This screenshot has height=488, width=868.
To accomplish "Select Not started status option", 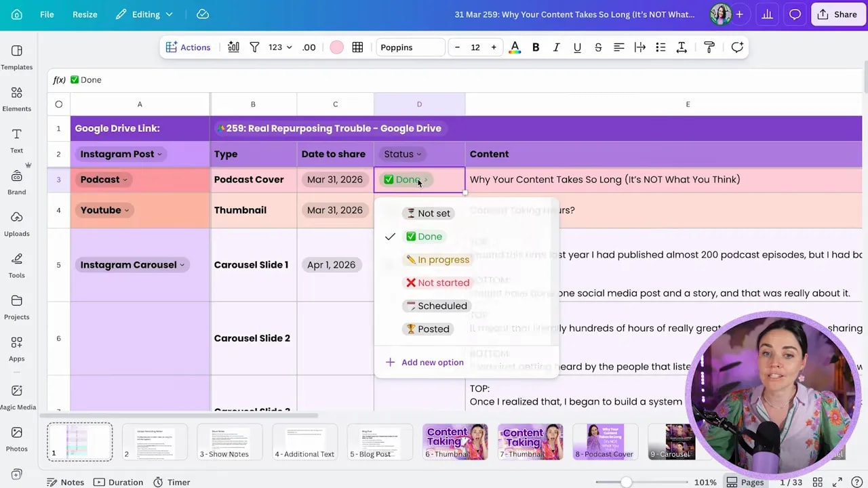I will click(x=437, y=283).
